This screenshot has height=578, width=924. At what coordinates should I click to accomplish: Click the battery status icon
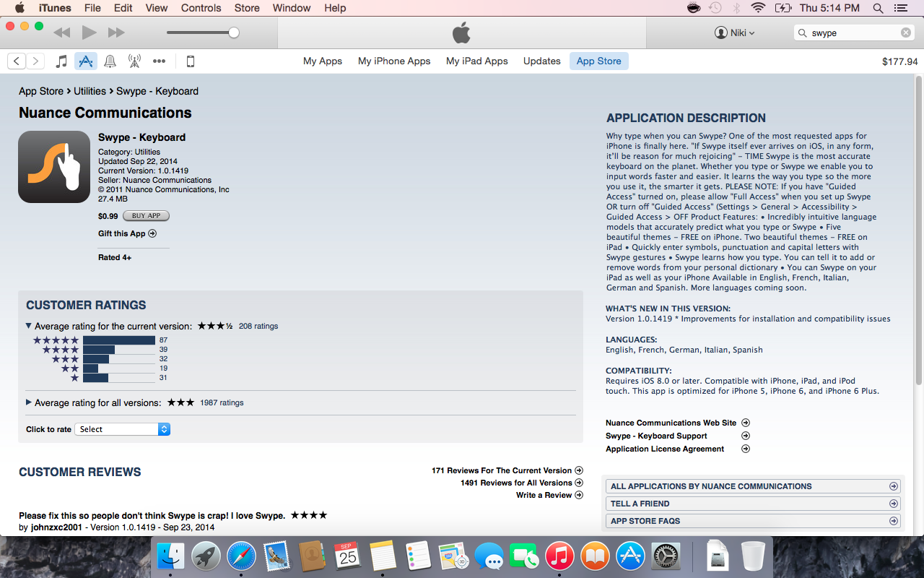(783, 8)
